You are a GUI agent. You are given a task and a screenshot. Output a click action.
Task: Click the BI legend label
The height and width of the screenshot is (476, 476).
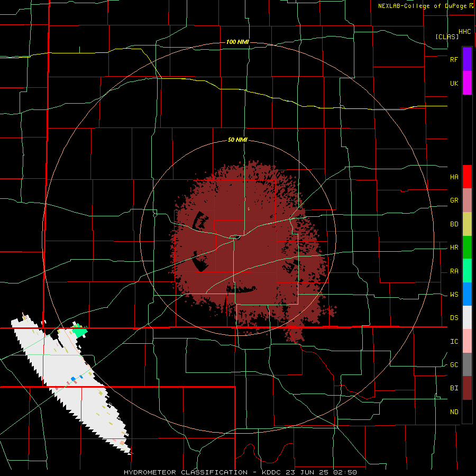pyautogui.click(x=454, y=388)
